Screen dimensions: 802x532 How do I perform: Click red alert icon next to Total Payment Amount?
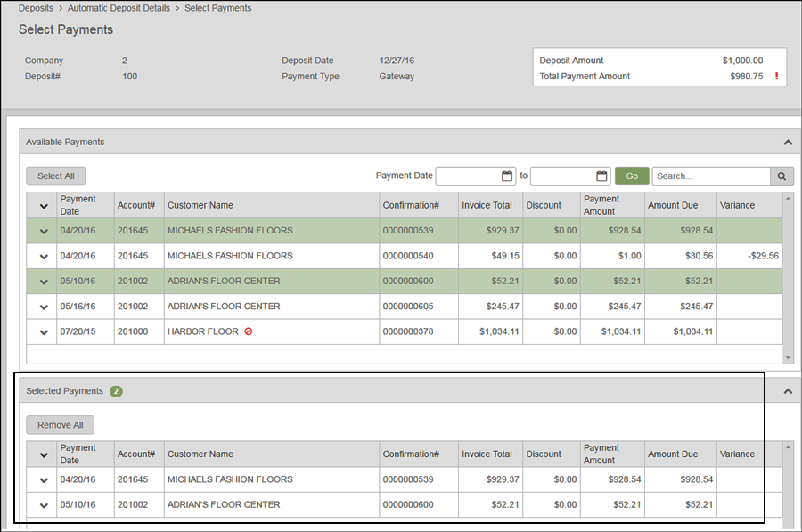click(775, 77)
